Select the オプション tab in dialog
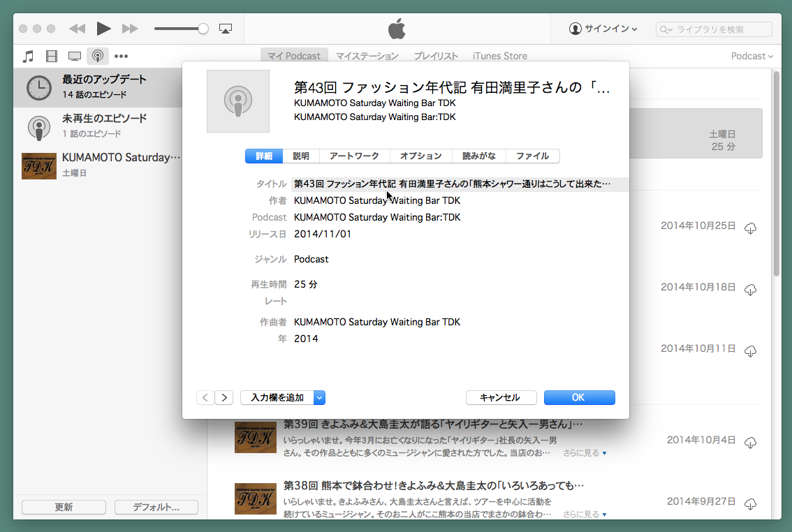 point(420,156)
